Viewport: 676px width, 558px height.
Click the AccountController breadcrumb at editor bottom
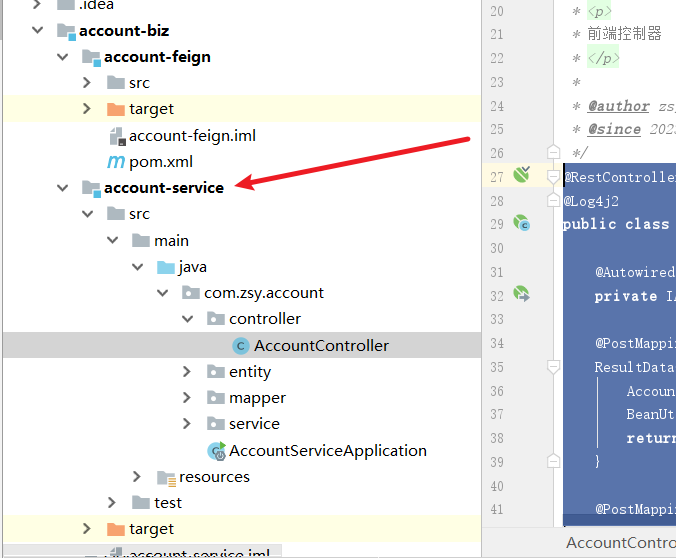tap(620, 543)
